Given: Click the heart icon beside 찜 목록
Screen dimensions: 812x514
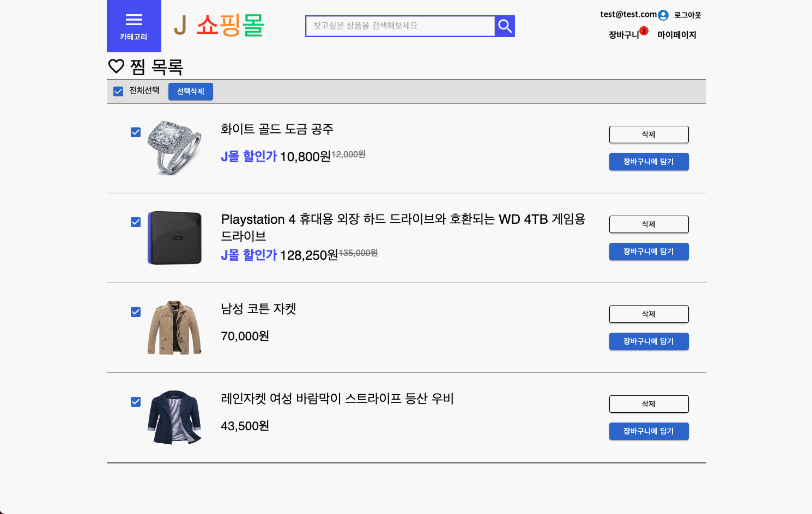Looking at the screenshot, I should coord(116,66).
